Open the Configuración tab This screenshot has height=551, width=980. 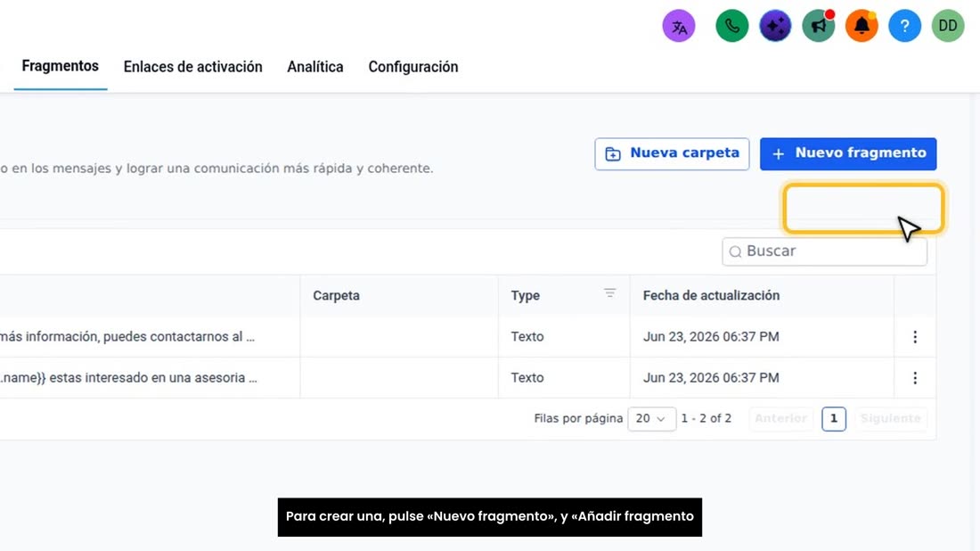[x=413, y=67]
